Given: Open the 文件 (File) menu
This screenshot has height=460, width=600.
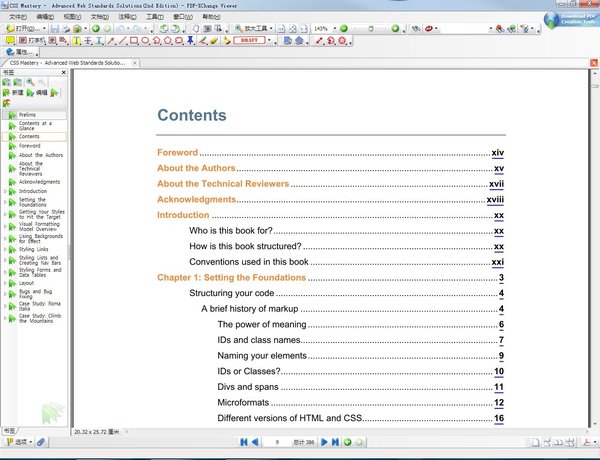Looking at the screenshot, I should pyautogui.click(x=18, y=17).
